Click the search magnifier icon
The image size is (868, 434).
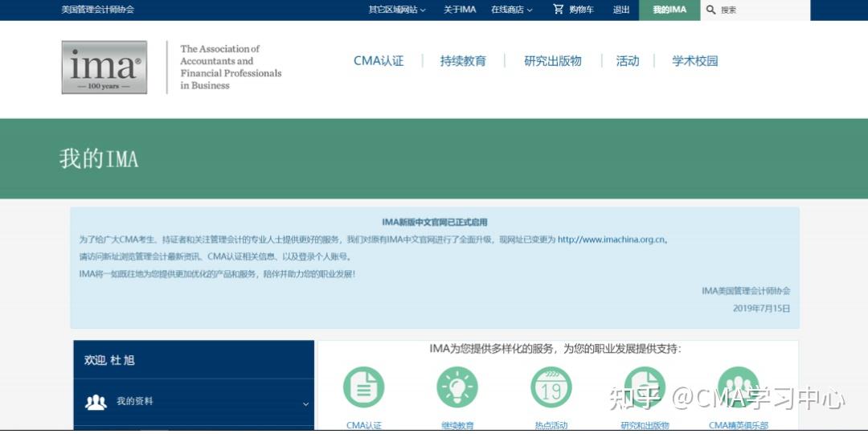tap(710, 10)
